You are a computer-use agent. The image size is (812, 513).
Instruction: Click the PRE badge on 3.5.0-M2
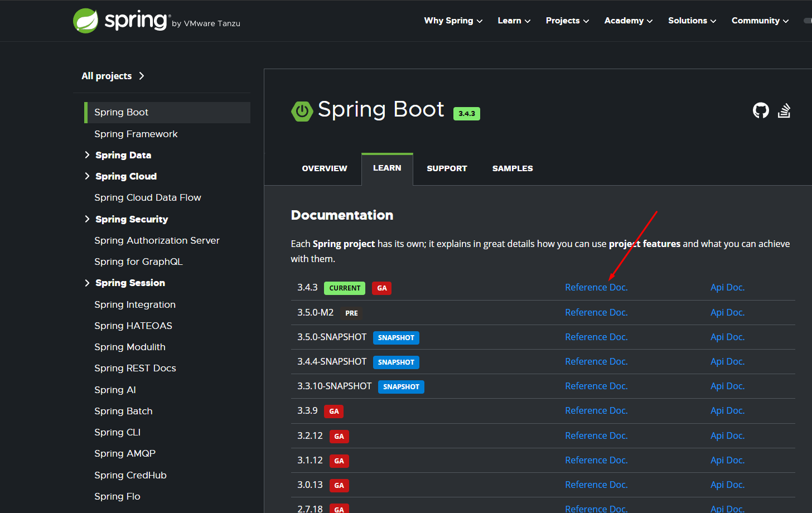coord(351,313)
